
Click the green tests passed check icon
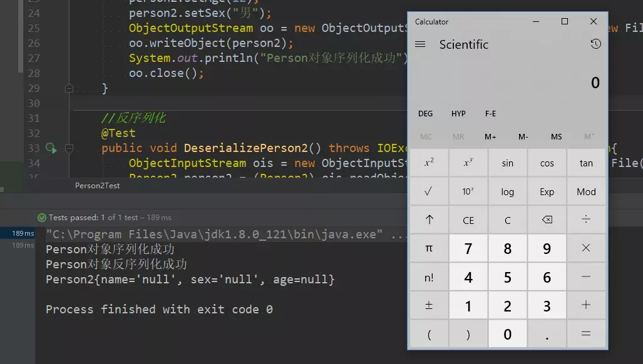tap(42, 218)
